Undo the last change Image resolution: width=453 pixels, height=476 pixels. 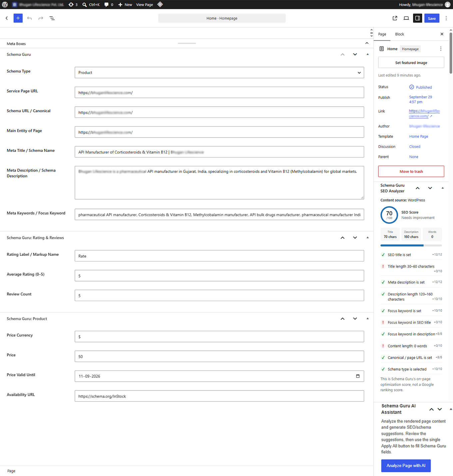pyautogui.click(x=30, y=18)
